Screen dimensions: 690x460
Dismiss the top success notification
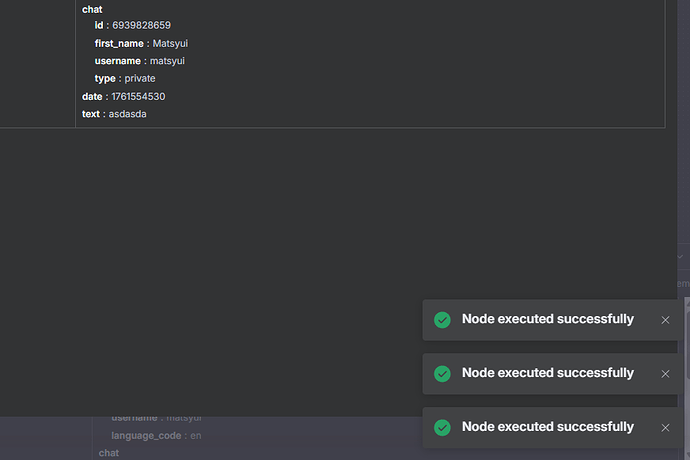665,320
